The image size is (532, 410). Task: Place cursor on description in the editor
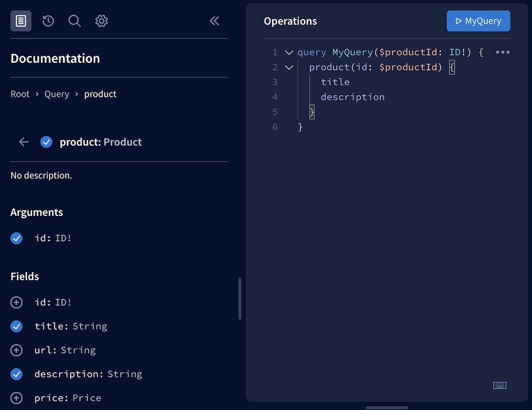click(x=353, y=97)
